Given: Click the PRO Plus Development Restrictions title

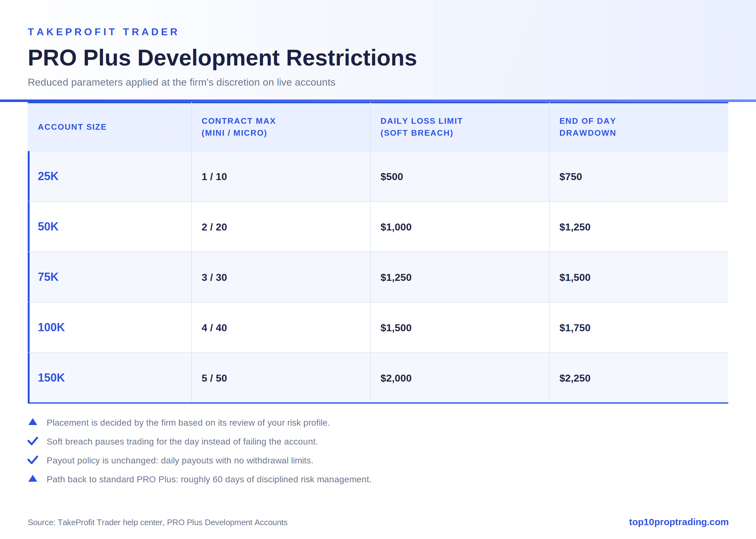Looking at the screenshot, I should tap(222, 58).
